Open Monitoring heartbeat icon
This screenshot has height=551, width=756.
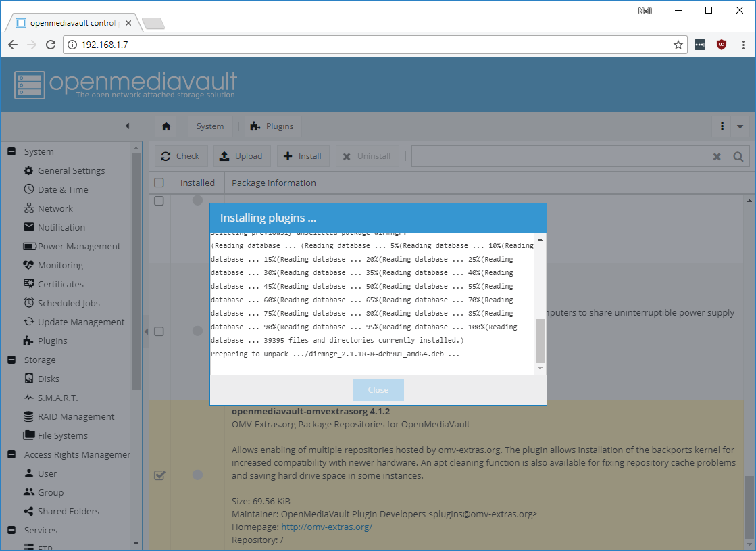coord(28,265)
